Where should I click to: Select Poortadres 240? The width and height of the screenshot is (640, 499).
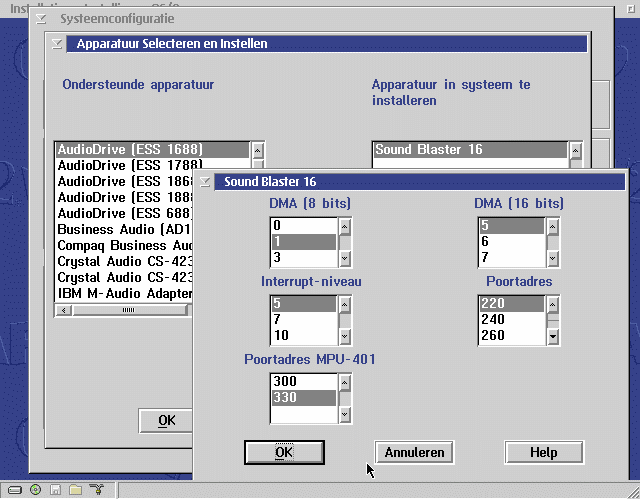point(512,319)
